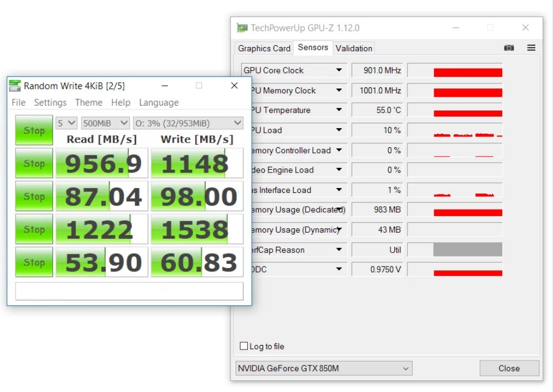Image resolution: width=553 pixels, height=392 pixels.
Task: Click the Close button in GPU-Z
Action: (x=509, y=368)
